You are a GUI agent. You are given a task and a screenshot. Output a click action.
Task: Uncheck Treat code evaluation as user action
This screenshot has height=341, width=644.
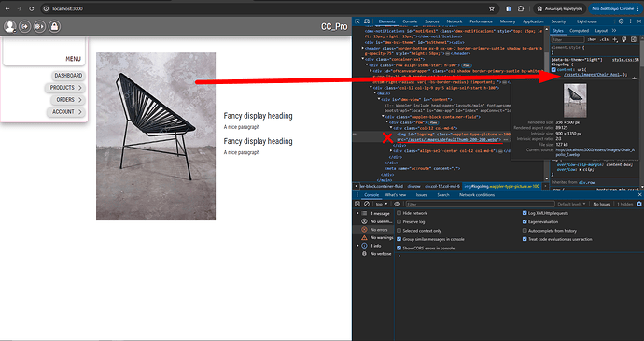[x=525, y=239]
